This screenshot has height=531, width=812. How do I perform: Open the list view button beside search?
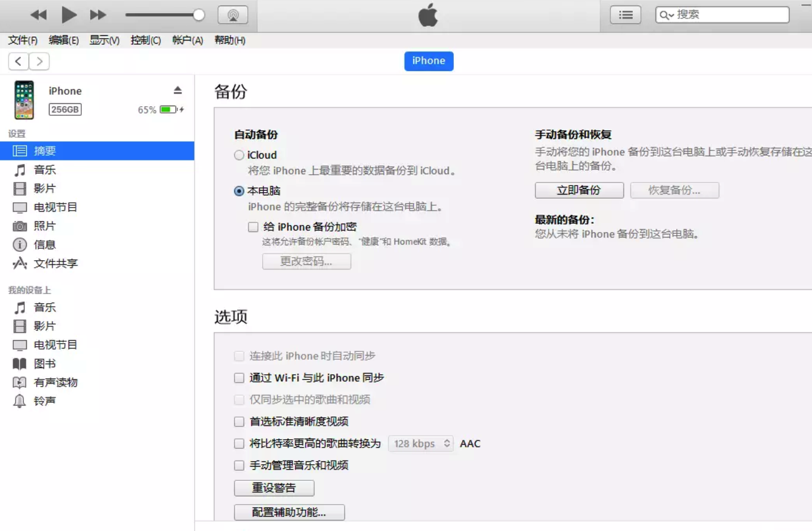pos(626,15)
